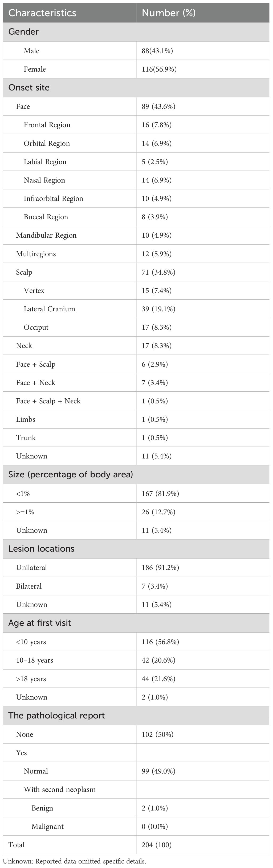Click the Total value 204 (100)

point(157,845)
